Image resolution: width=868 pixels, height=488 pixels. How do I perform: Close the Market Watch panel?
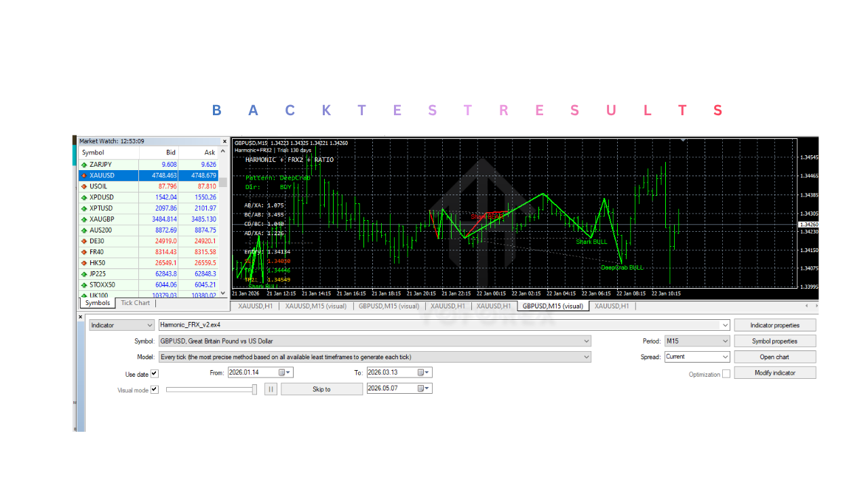[225, 141]
